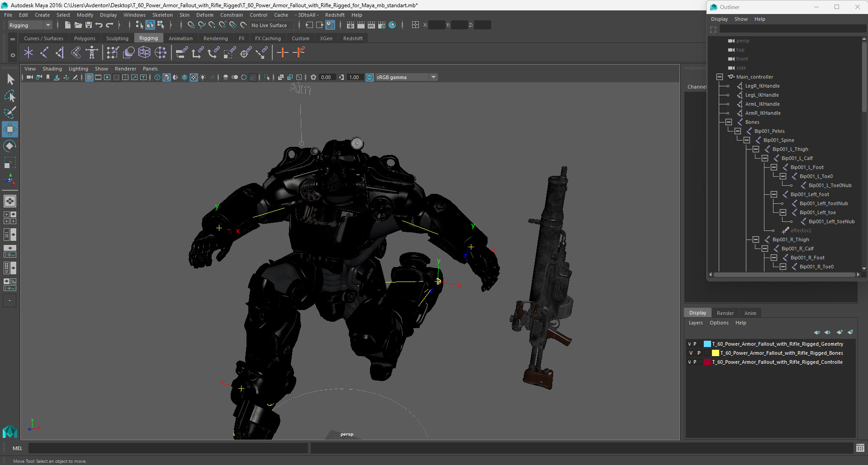Open the shelf settings gear icon
Viewport: 868px width, 465px height.
pyautogui.click(x=13, y=55)
